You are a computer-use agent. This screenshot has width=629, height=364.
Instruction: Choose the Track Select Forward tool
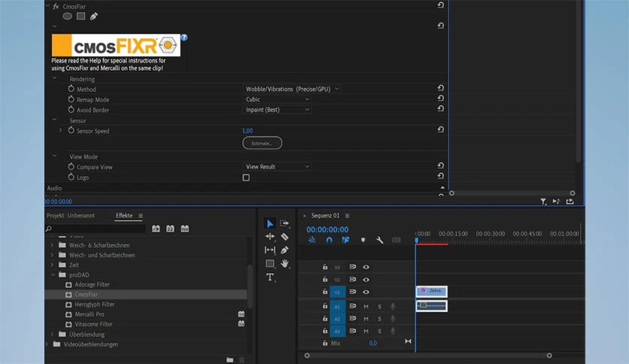284,223
